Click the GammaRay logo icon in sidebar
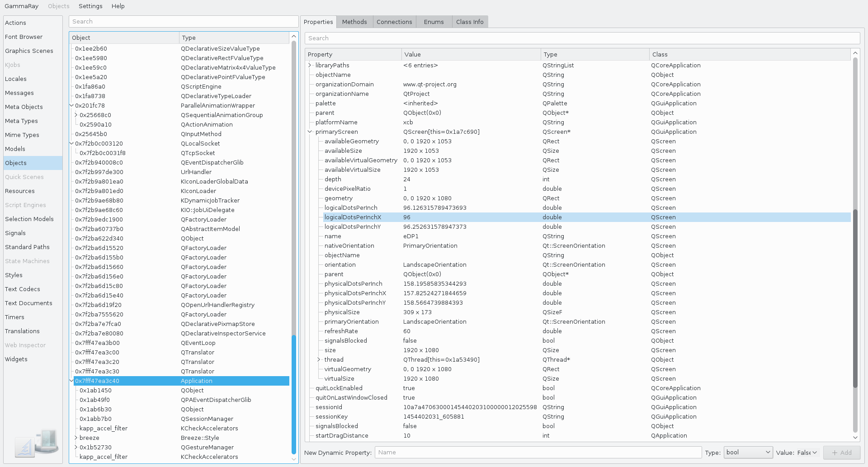This screenshot has height=467, width=868. [x=37, y=443]
